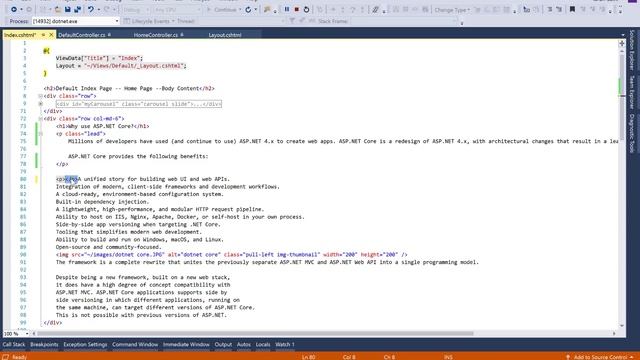Viewport: 640px width, 360px height.
Task: Collapse the p class lead block at line 74
Action: (40, 134)
